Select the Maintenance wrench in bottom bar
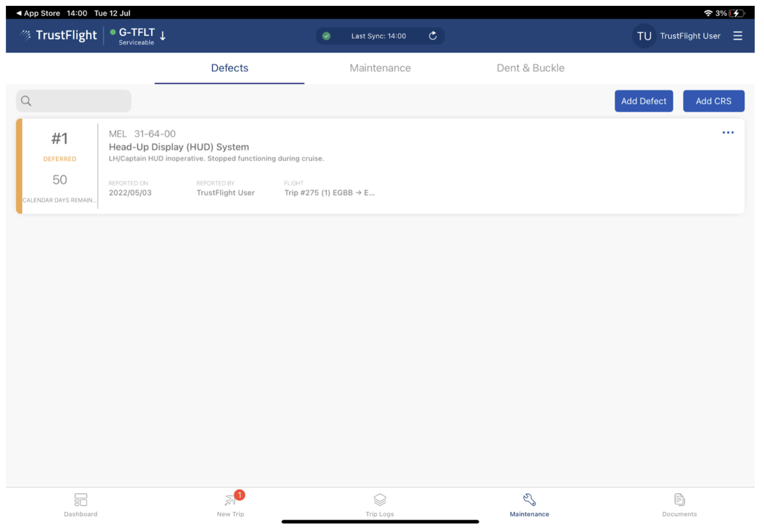764x532 pixels. (529, 505)
